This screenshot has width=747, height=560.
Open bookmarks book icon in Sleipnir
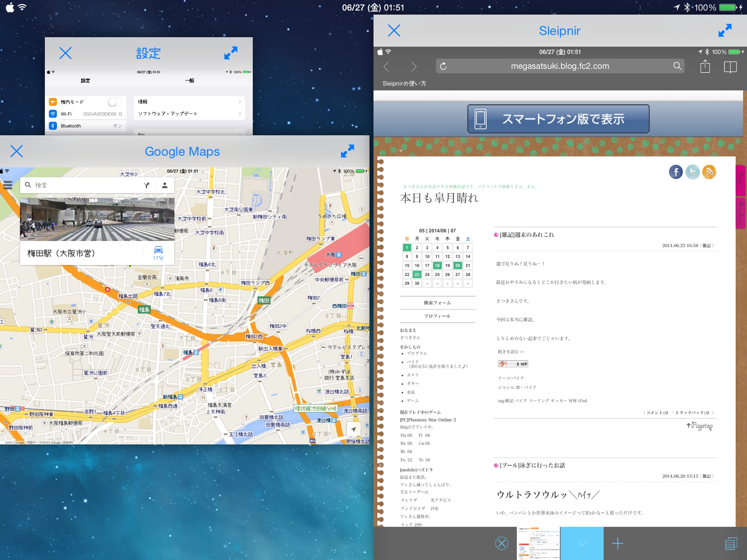(730, 67)
